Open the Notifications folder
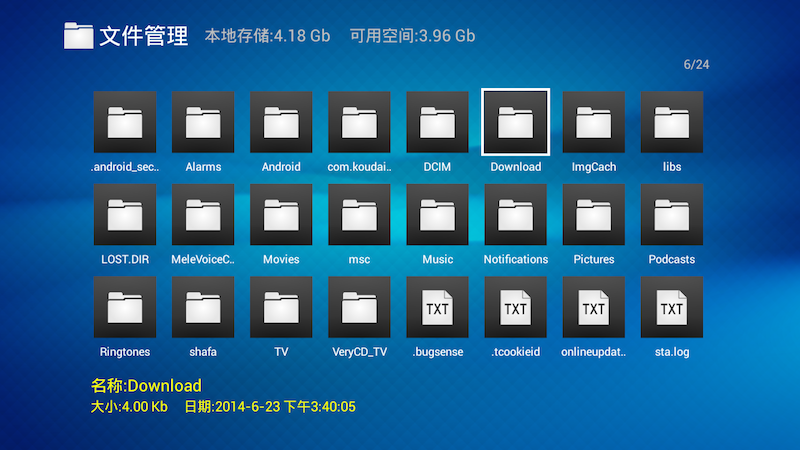800x450 pixels. pyautogui.click(x=515, y=215)
